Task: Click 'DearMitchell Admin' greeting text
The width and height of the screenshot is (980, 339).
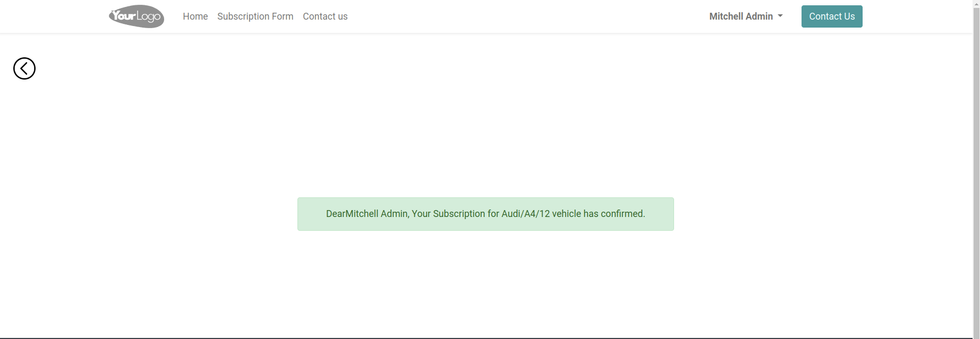Action: pos(367,214)
